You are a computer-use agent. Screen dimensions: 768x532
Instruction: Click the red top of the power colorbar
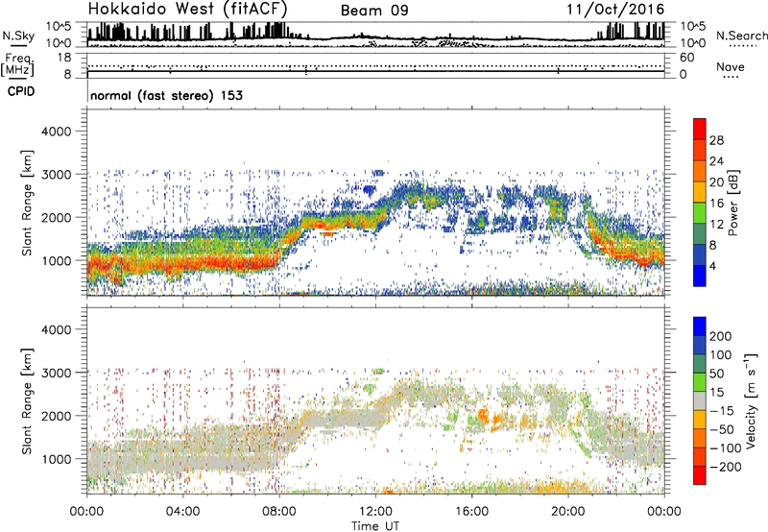coord(700,127)
